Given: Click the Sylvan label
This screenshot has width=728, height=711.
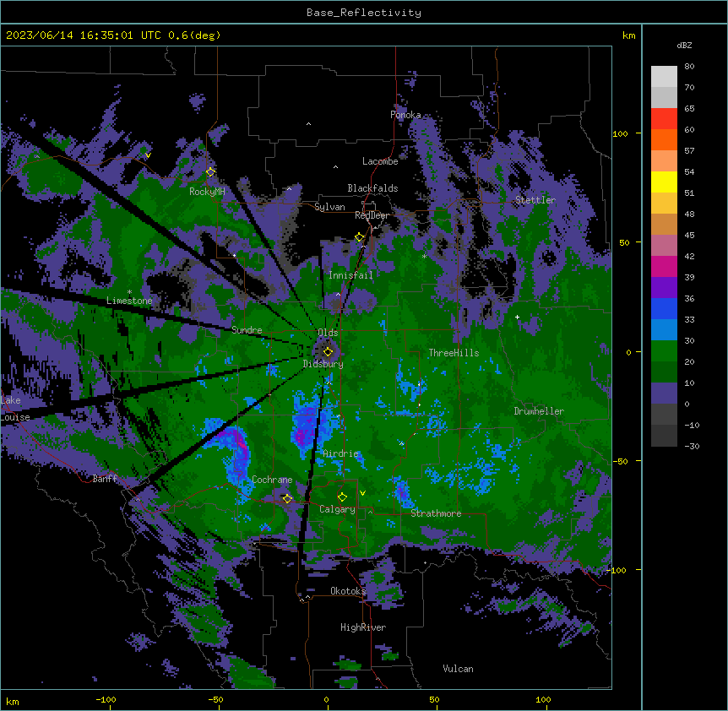Looking at the screenshot, I should tap(329, 207).
